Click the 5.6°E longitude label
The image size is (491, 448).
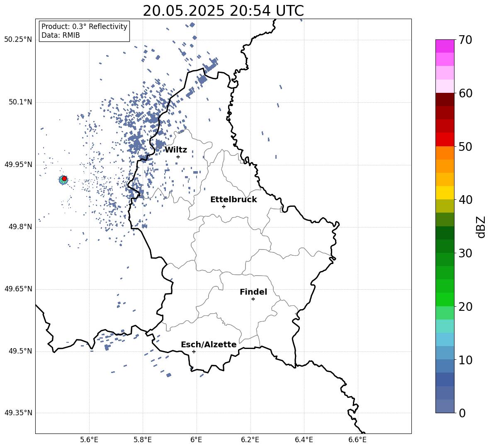pyautogui.click(x=89, y=440)
